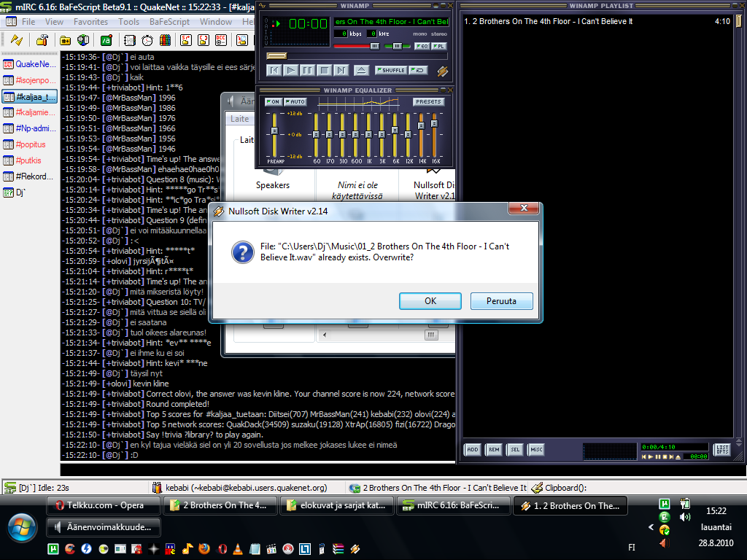Open mIRC File menu

(28, 22)
